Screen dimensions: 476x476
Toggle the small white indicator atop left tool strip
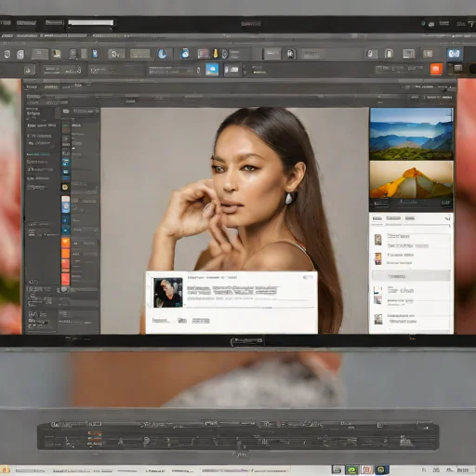click(x=66, y=112)
